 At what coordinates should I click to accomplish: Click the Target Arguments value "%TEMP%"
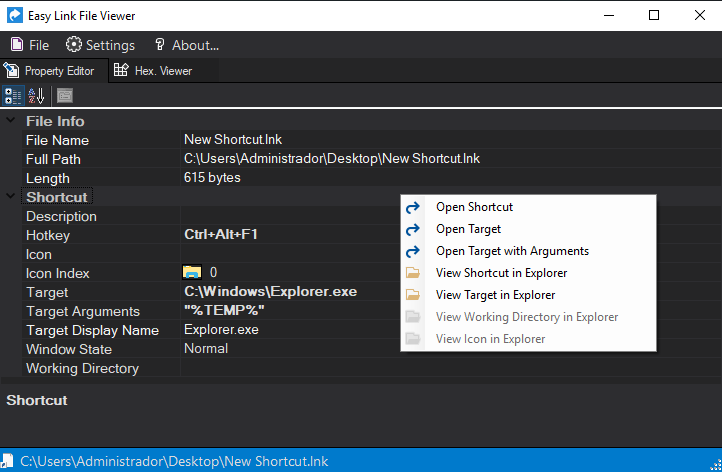224,310
